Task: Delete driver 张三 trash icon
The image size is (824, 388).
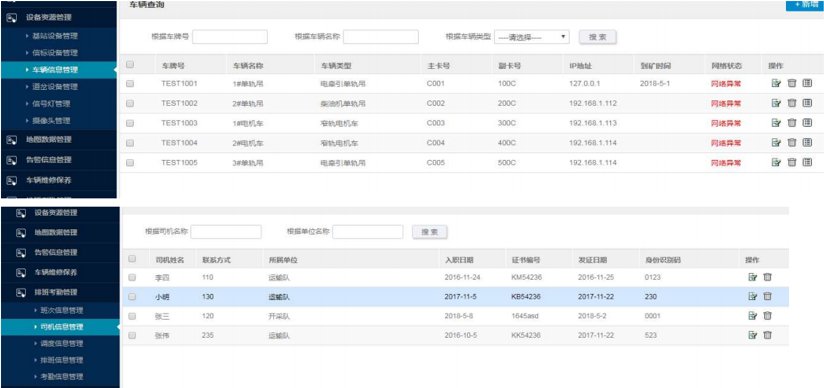Action: click(767, 316)
